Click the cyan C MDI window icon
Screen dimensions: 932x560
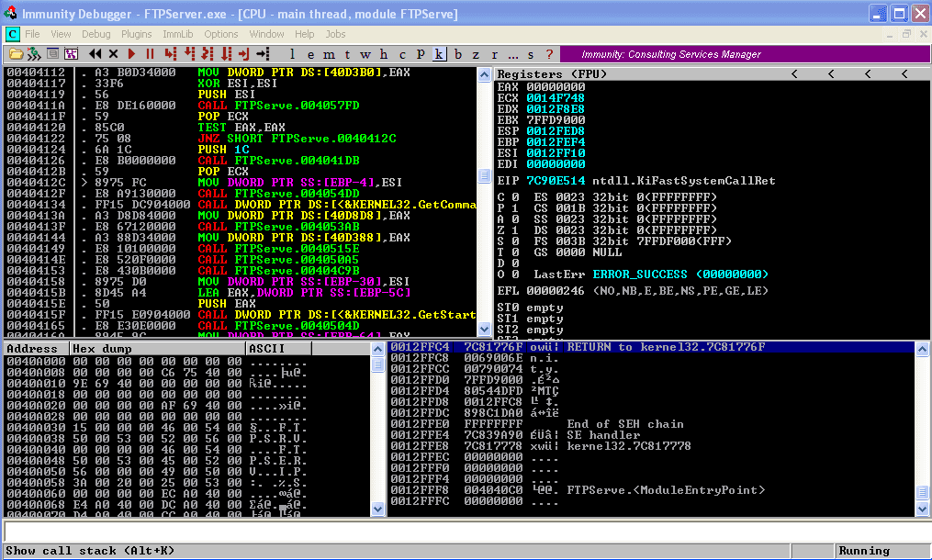point(13,35)
